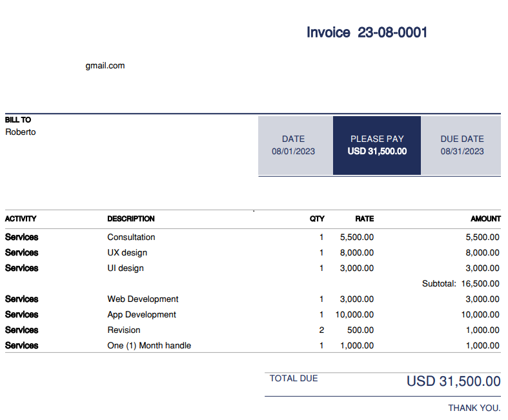The image size is (508, 420).
Task: Select One (1) Month handle description
Action: 149,346
